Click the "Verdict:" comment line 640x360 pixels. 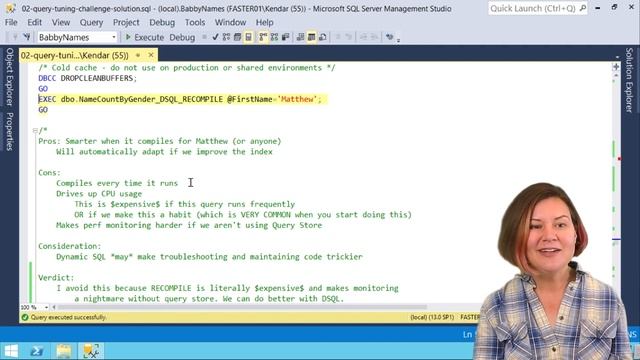(x=56, y=278)
